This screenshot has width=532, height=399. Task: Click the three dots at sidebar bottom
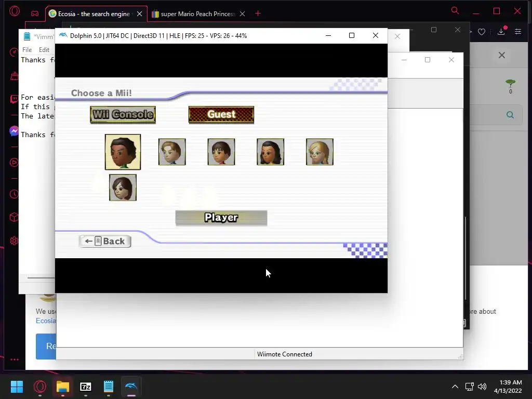click(15, 360)
